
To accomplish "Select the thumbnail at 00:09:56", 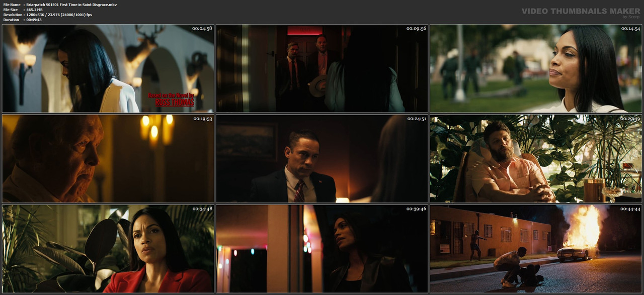I will [322, 68].
